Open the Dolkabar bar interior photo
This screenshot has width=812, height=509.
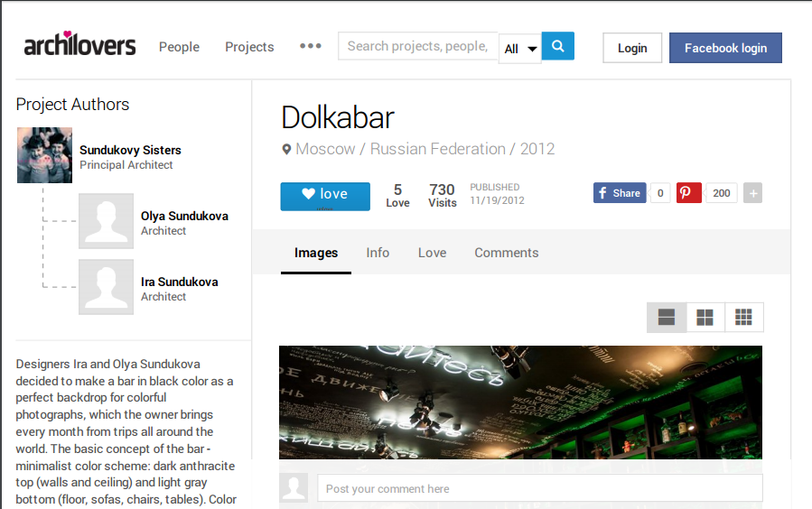[520, 403]
